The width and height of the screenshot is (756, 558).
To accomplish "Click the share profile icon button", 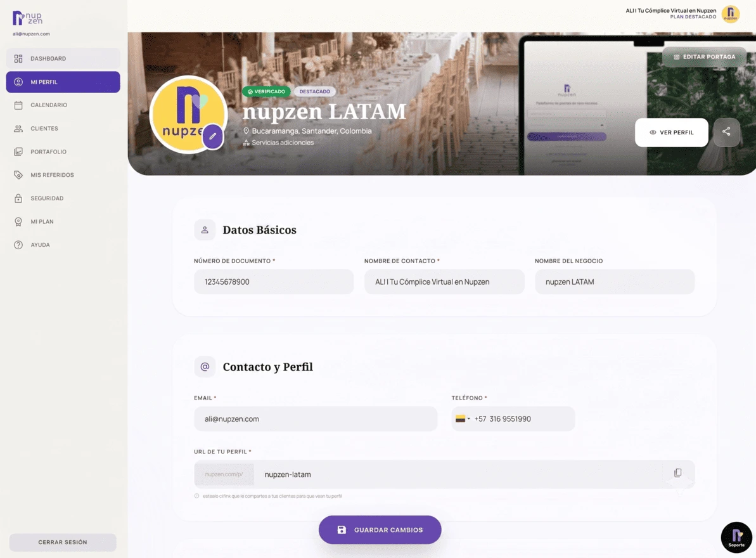I will [726, 132].
